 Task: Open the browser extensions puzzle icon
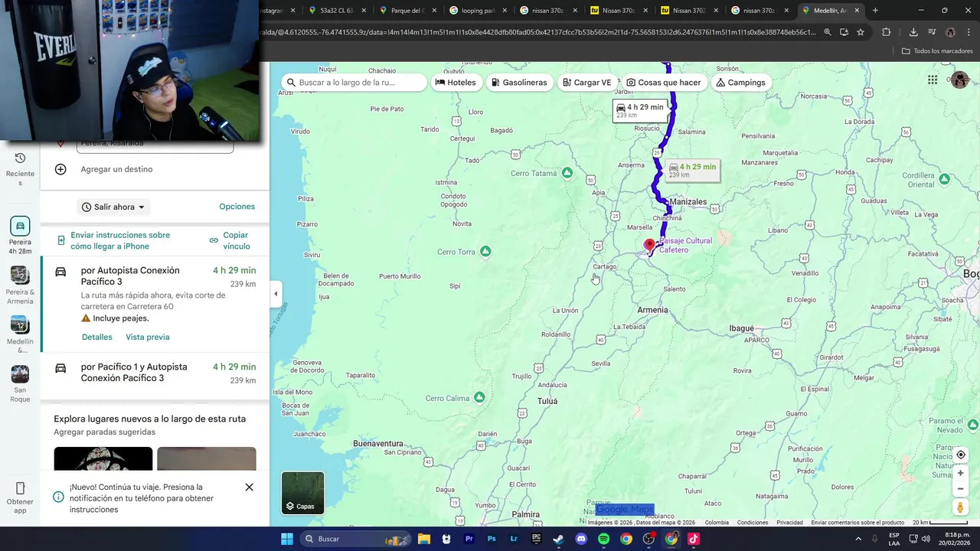coord(886,32)
